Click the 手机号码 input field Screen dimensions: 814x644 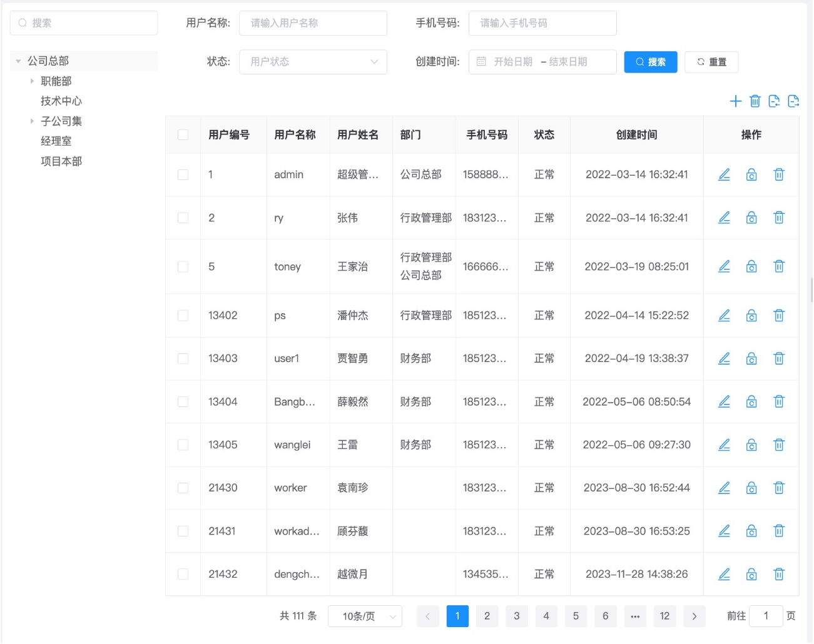[x=542, y=23]
